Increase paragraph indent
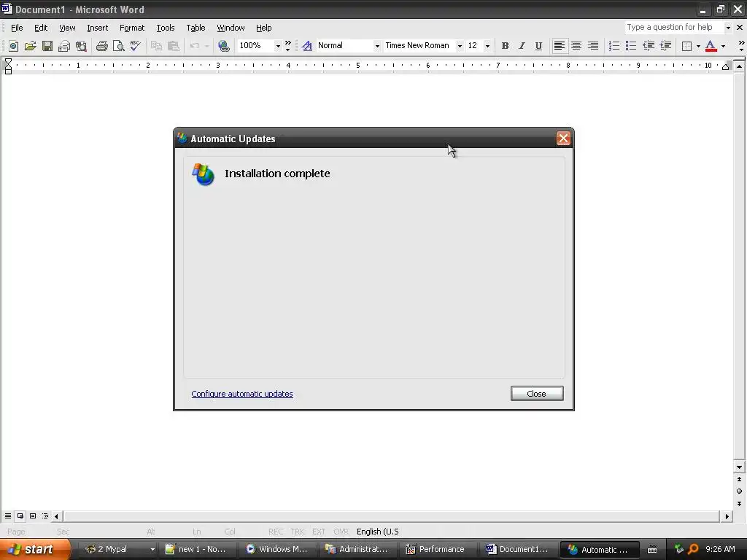Screen dimensions: 747x560 point(665,46)
